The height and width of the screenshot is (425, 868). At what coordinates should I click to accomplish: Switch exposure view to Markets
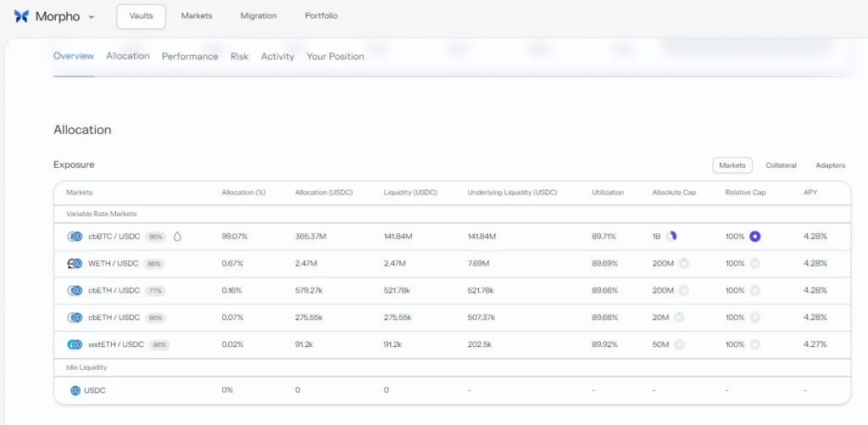(x=732, y=165)
